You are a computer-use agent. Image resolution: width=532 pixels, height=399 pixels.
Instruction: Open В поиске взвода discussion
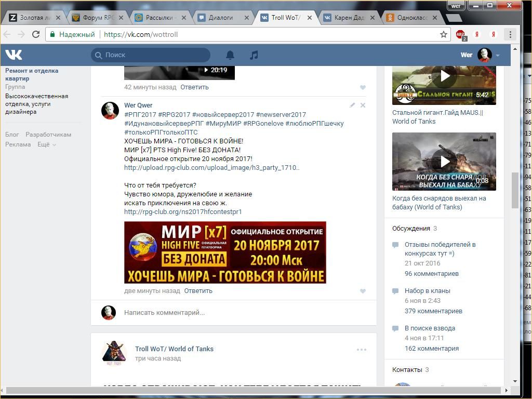[430, 328]
